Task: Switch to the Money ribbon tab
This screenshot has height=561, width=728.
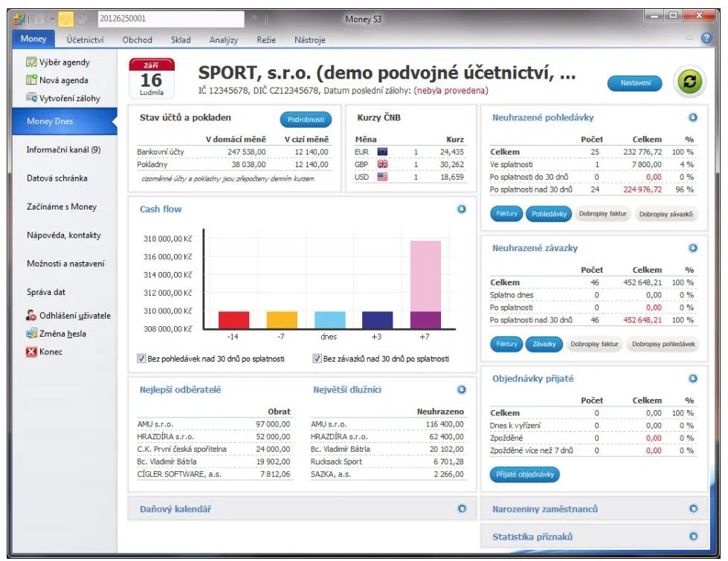Action: click(33, 39)
